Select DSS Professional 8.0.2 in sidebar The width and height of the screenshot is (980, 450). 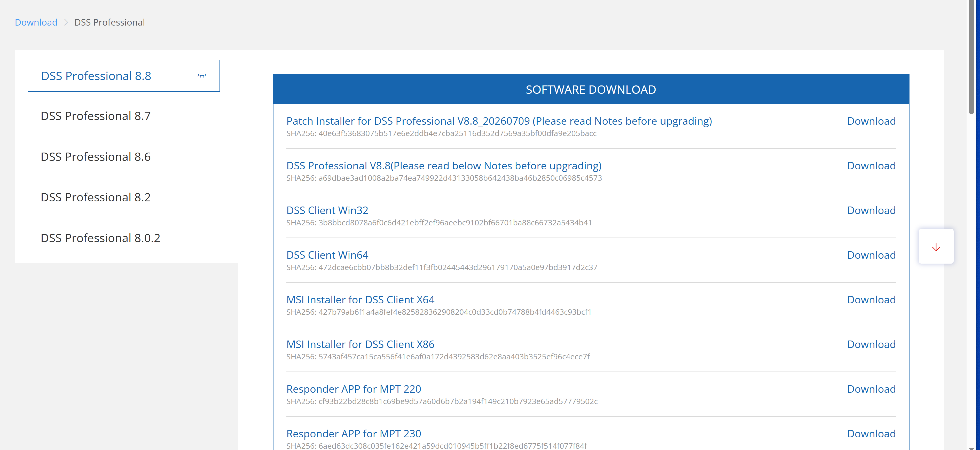(100, 238)
